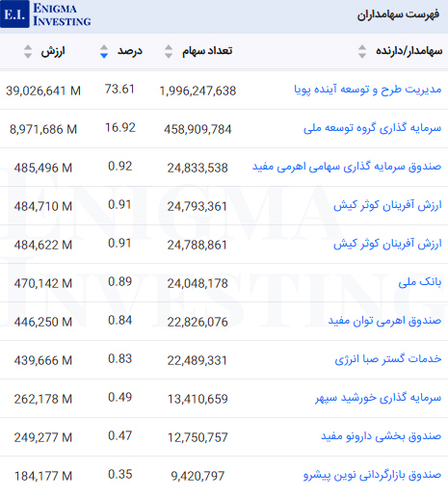The width and height of the screenshot is (448, 497).
Task: Select share count 24,788,861
Action: coord(198,245)
